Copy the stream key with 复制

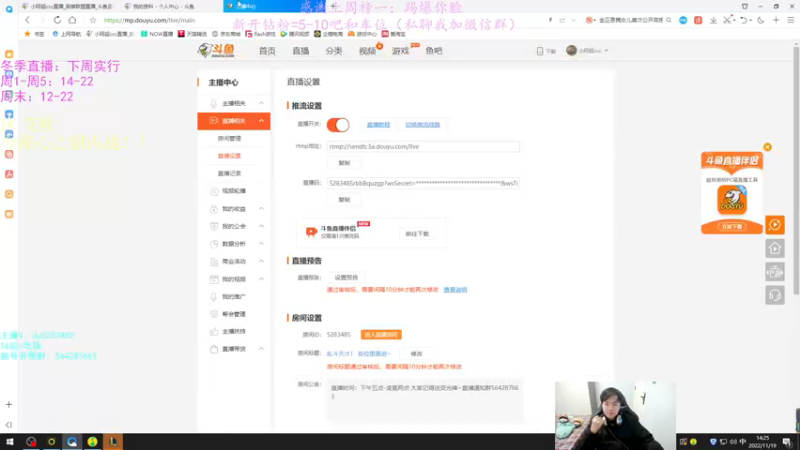pos(344,199)
